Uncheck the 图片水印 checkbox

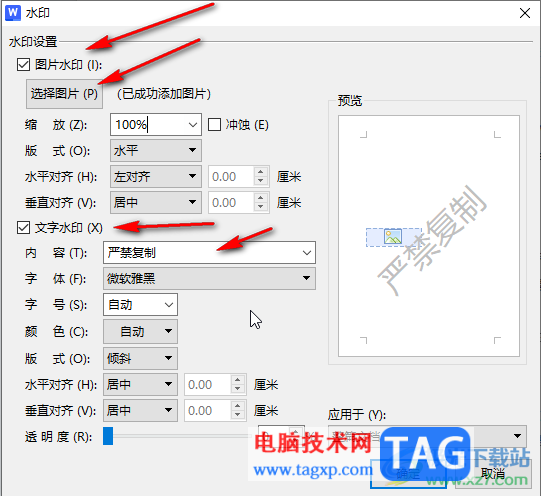[x=23, y=65]
